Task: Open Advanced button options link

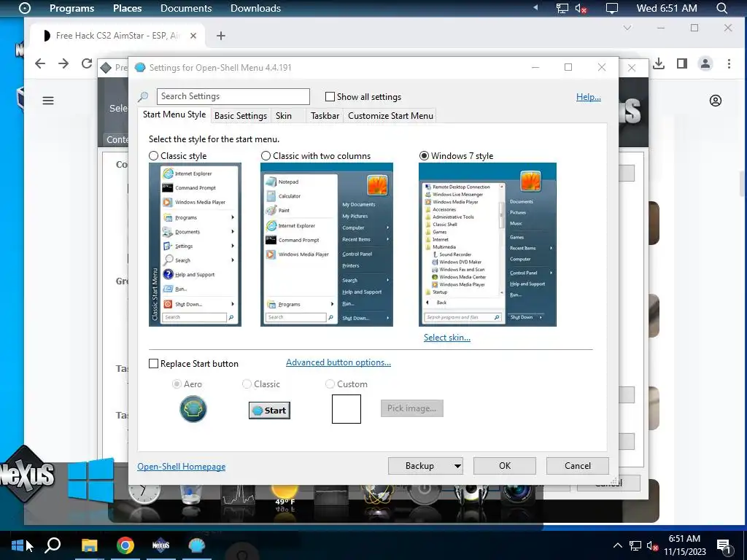Action: (338, 362)
